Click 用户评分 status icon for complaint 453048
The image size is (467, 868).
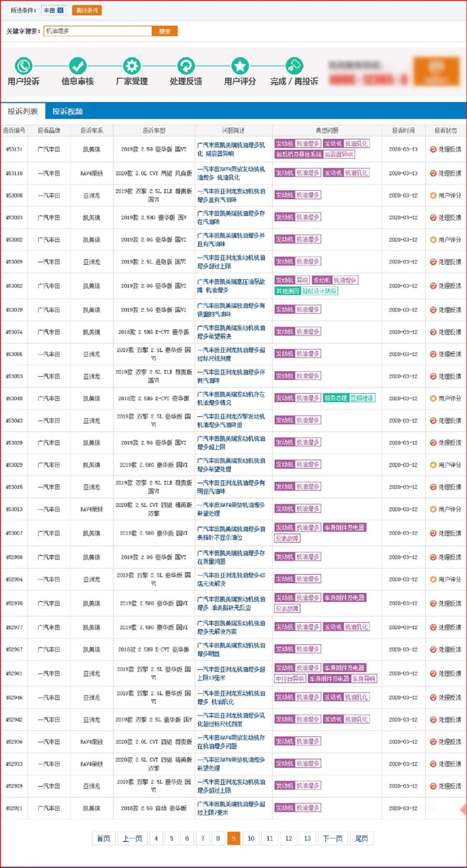[433, 399]
